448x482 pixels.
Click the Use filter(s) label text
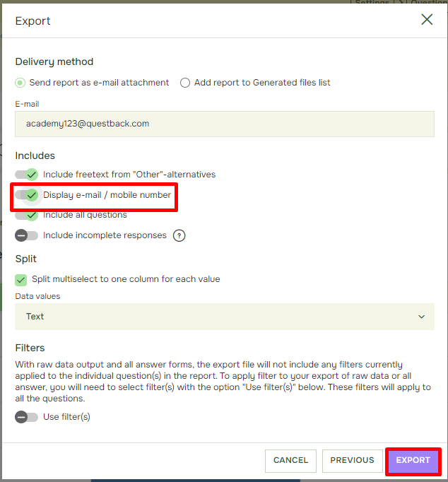coord(66,417)
